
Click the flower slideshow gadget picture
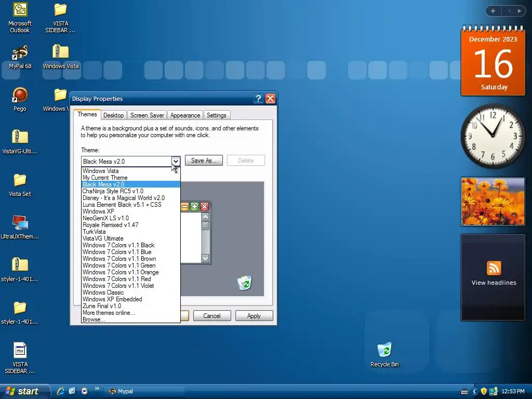493,202
